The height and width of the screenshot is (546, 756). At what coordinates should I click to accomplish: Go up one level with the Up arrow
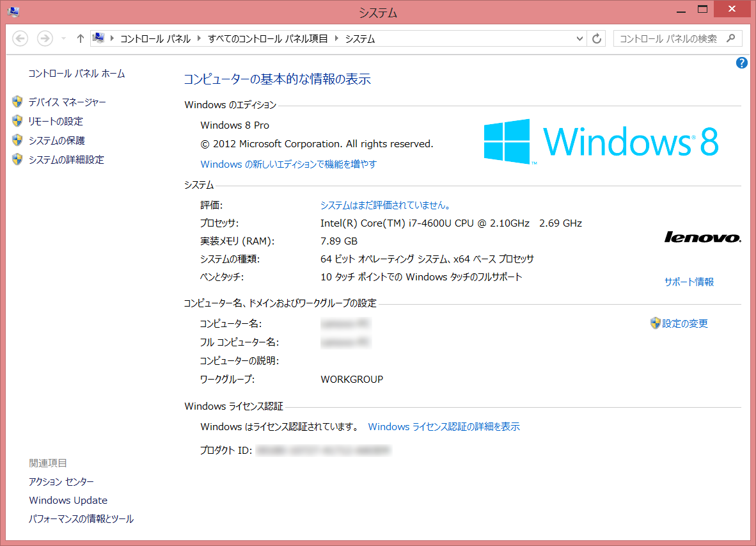[81, 38]
